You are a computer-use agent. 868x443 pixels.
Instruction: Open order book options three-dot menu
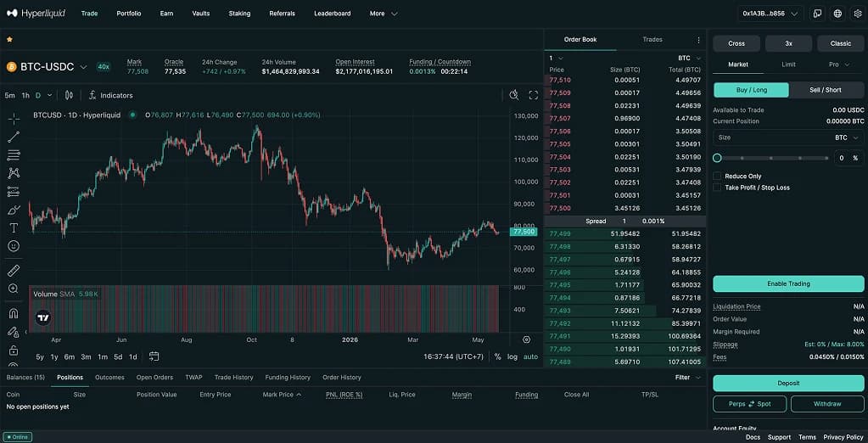point(698,40)
